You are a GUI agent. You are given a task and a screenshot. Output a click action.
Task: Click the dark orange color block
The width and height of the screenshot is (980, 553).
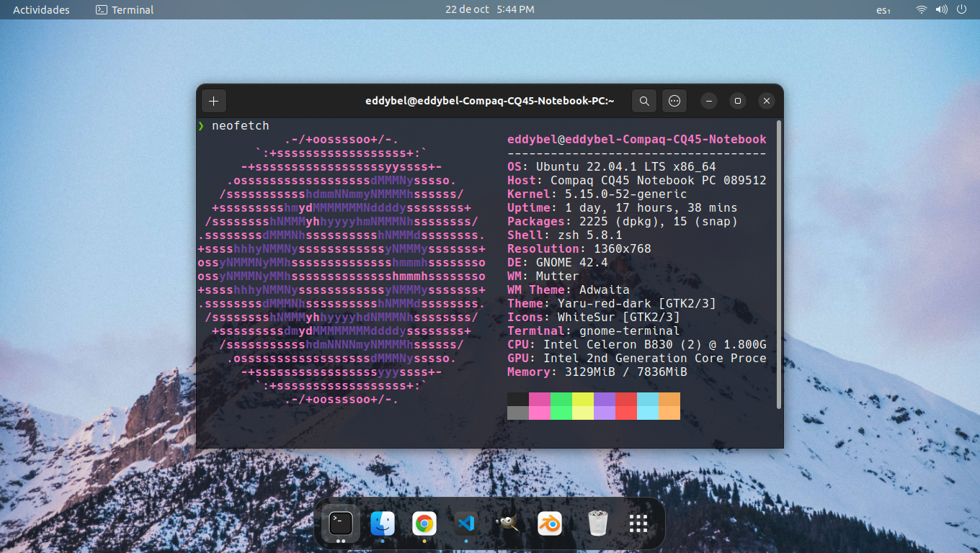(x=669, y=400)
